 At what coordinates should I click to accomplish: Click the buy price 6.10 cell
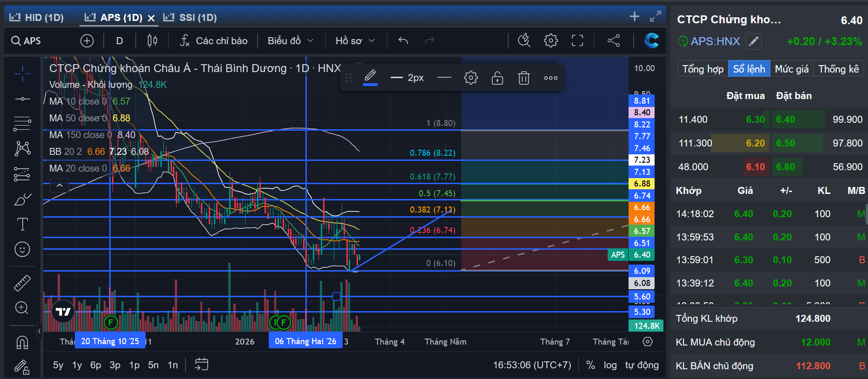pyautogui.click(x=755, y=167)
